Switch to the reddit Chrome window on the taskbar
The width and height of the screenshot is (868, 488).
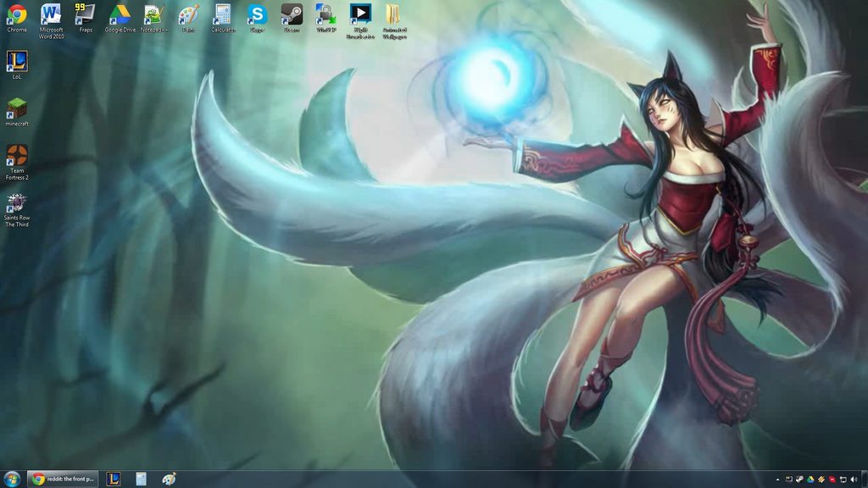(63, 478)
